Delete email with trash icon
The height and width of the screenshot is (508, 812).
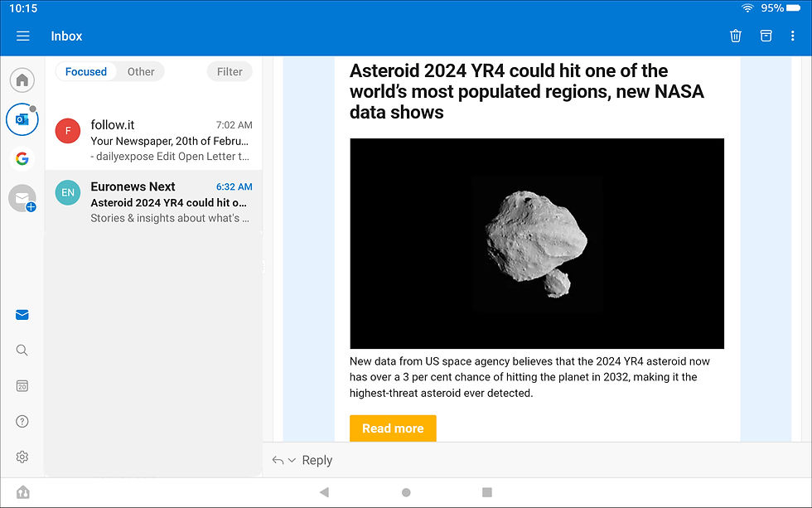[736, 36]
